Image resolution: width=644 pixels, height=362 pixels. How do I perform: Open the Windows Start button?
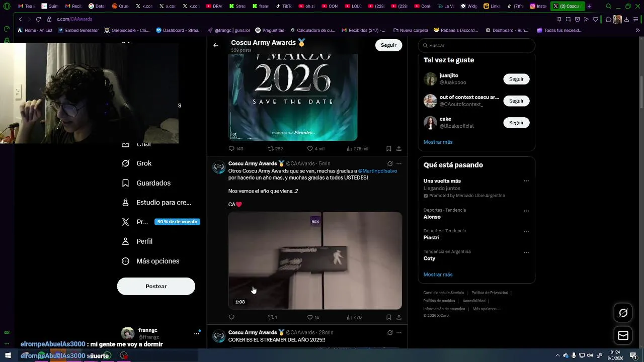(x=8, y=355)
